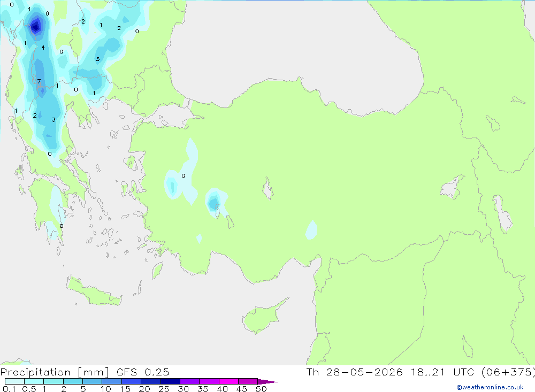Select the 45–50 mm legend color swatch
The width and height of the screenshot is (535, 392).
pyautogui.click(x=248, y=381)
